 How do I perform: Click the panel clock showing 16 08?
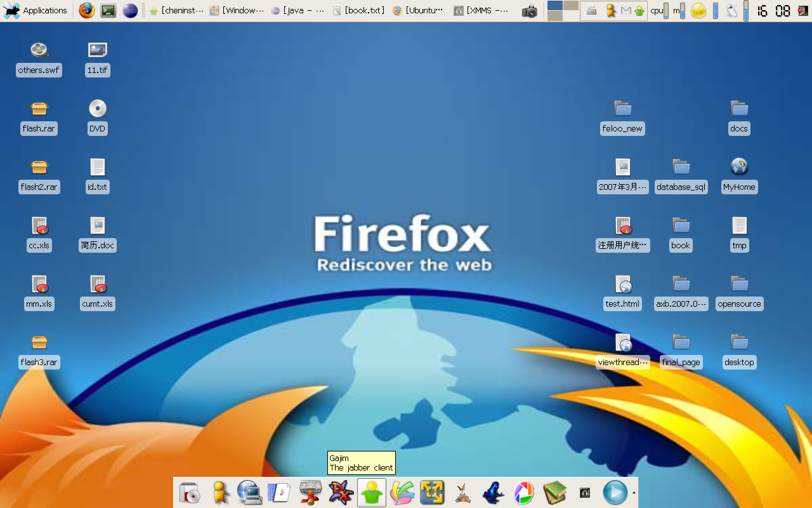pos(774,11)
